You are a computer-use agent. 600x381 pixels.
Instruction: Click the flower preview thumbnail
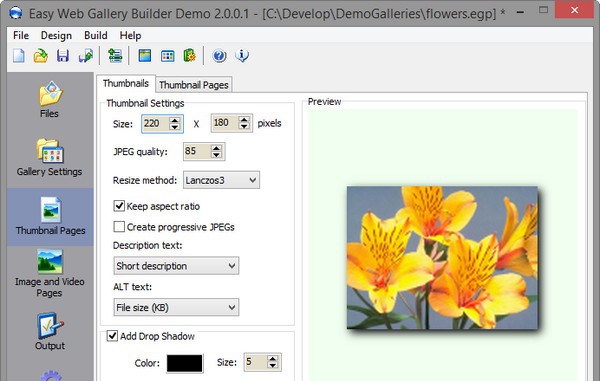click(442, 257)
